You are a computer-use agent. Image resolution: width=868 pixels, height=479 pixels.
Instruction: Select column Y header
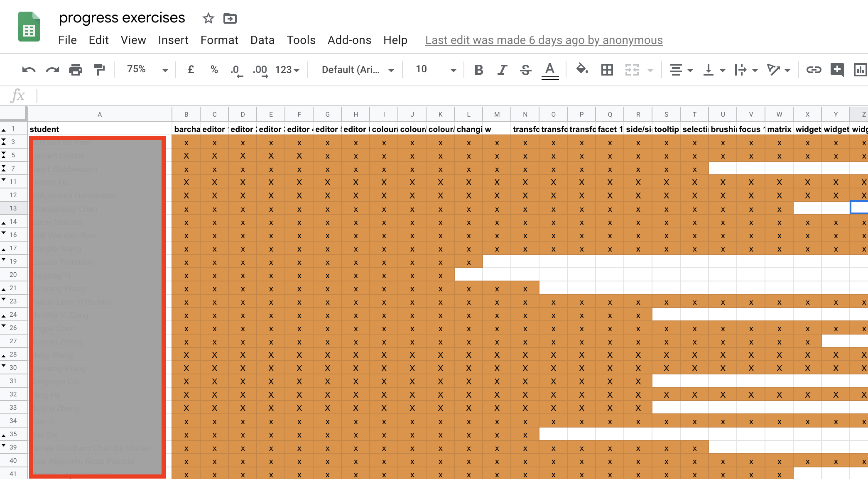tap(836, 114)
